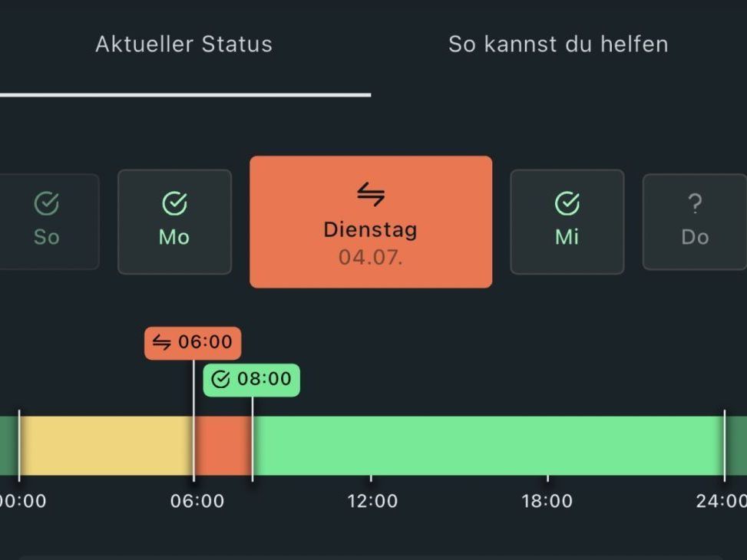
Task: Open the So kannst du helfen tab
Action: pyautogui.click(x=558, y=44)
